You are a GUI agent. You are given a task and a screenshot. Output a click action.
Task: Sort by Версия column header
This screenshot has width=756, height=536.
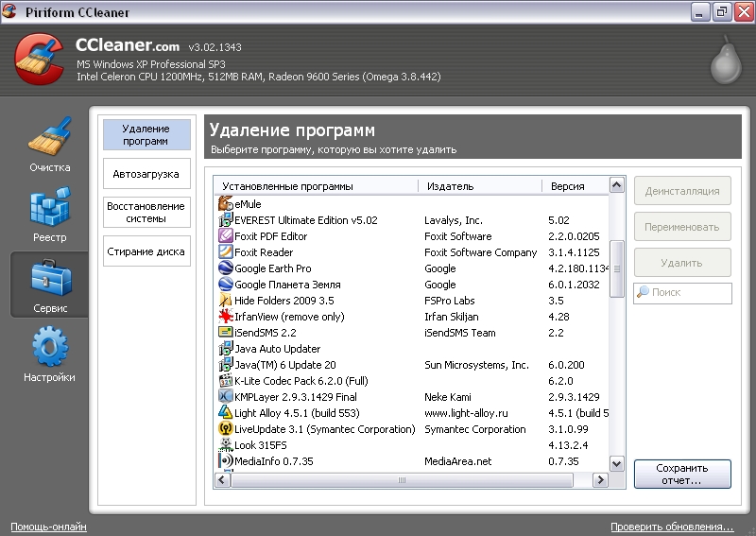coord(576,185)
